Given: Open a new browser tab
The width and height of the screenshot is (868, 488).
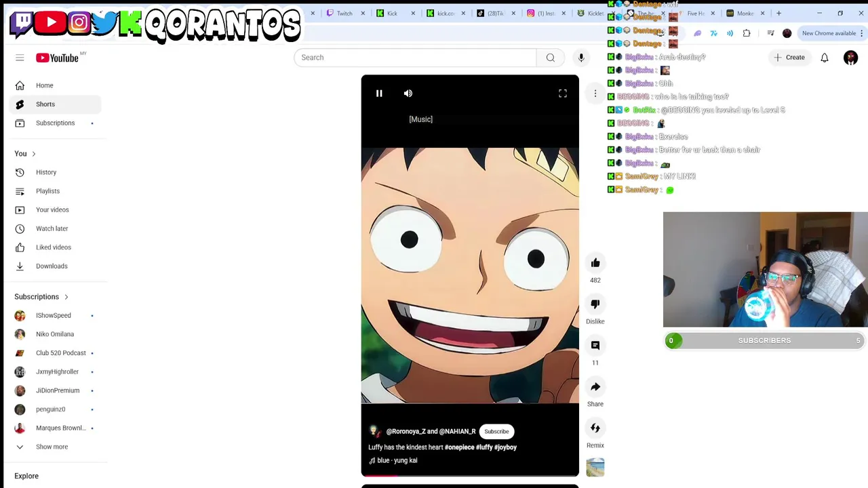Looking at the screenshot, I should 778,13.
